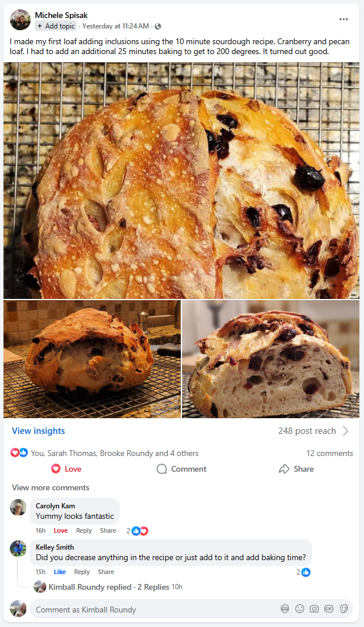The image size is (364, 627).
Task: Attach a photo using the camera icon
Action: [x=315, y=608]
